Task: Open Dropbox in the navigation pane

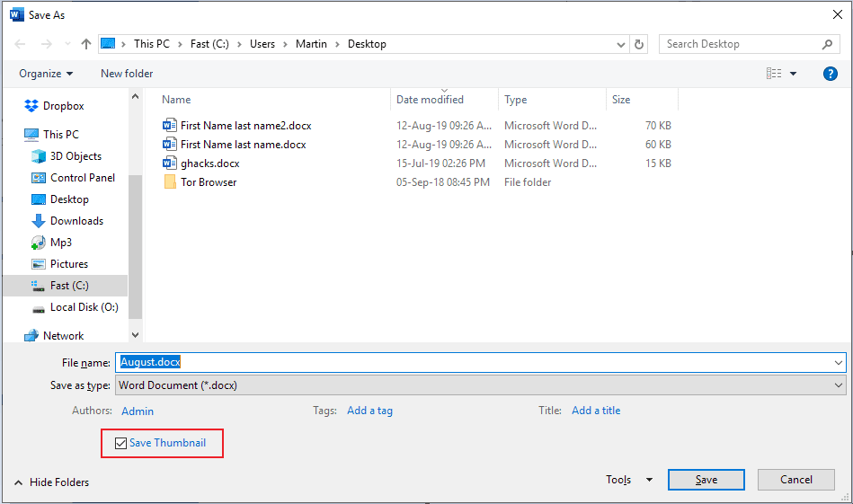Action: (x=63, y=106)
